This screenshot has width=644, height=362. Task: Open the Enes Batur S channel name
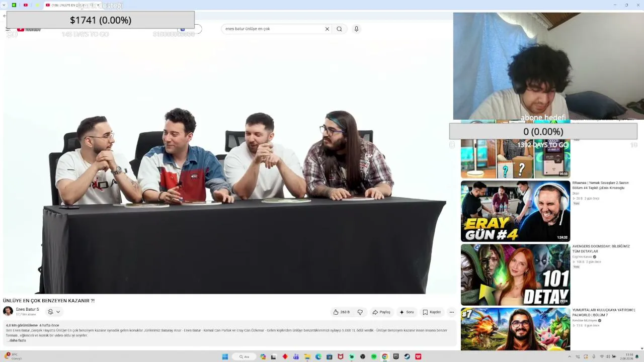tap(27, 310)
